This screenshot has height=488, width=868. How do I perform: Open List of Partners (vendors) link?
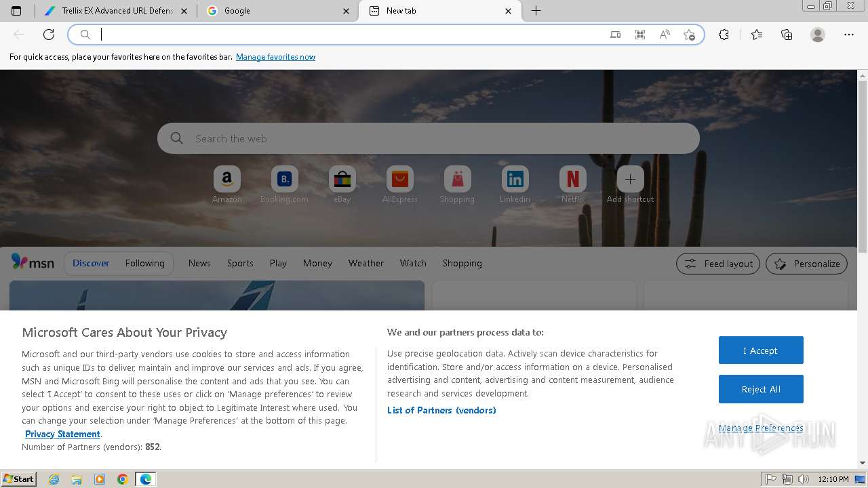[441, 410]
